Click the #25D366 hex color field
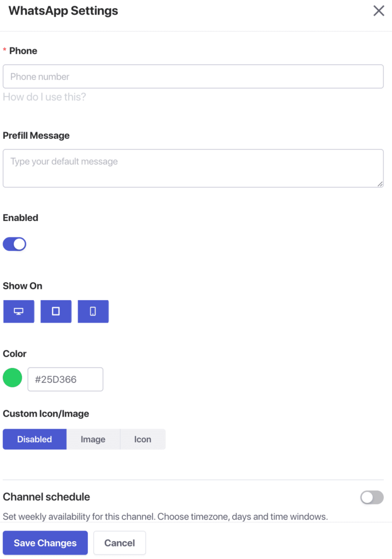The height and width of the screenshot is (559, 392). [x=66, y=379]
